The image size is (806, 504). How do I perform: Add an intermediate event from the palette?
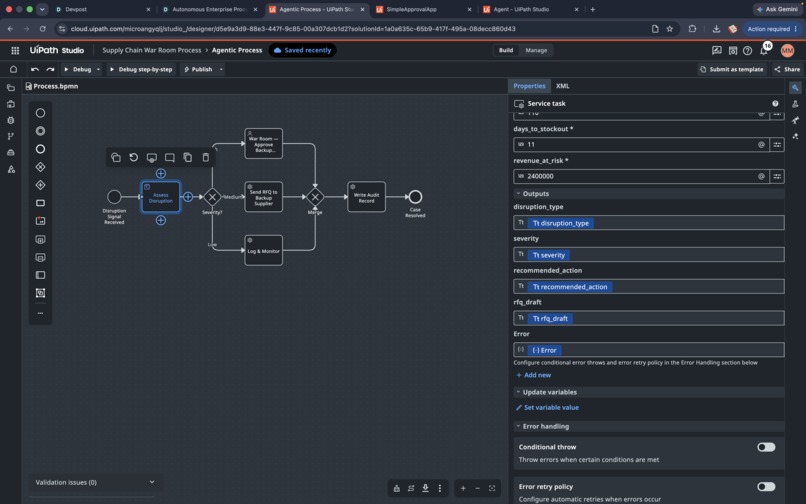click(x=40, y=131)
